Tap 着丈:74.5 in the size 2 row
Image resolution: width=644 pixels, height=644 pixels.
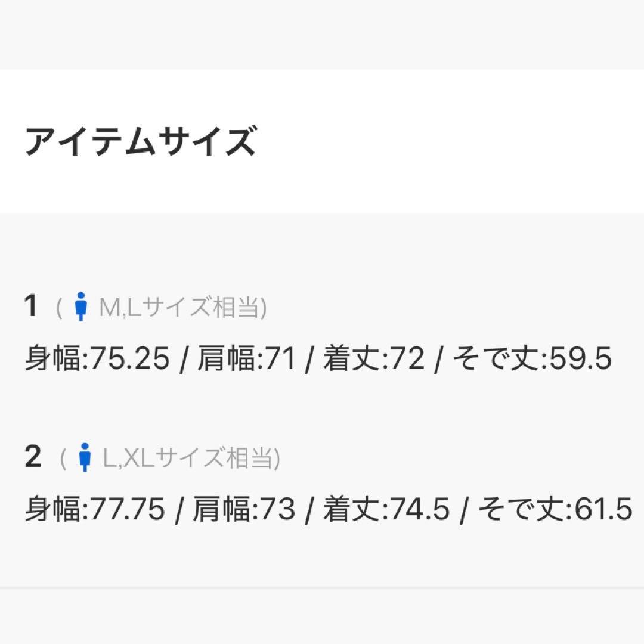(x=386, y=510)
